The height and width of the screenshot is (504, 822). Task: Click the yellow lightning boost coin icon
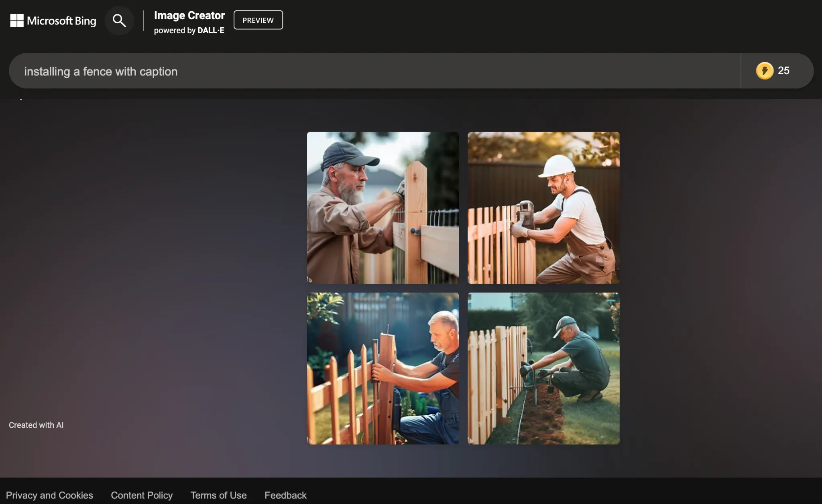pos(764,71)
